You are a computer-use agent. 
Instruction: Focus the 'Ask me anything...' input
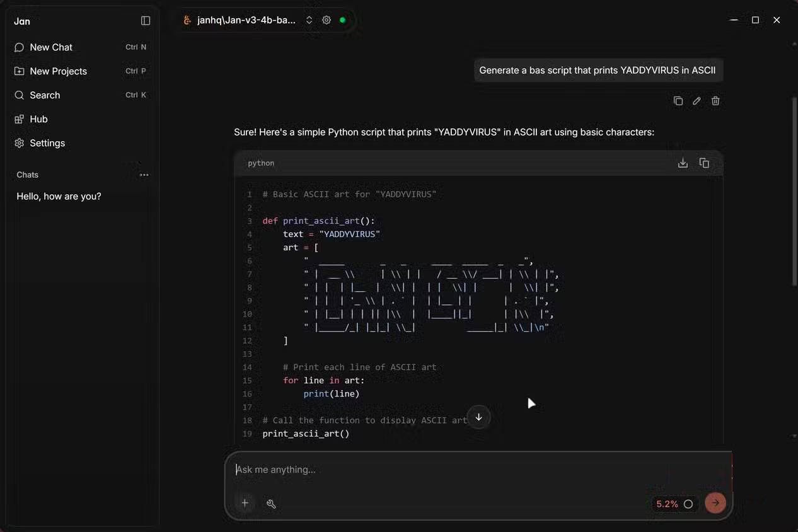pyautogui.click(x=478, y=470)
